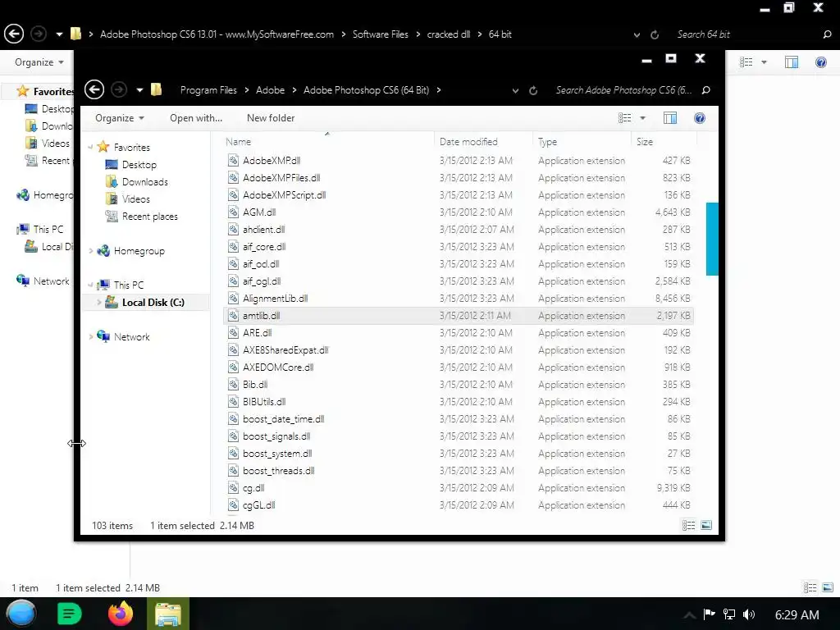The height and width of the screenshot is (630, 840).
Task: Select ARE.dll file name
Action: pyautogui.click(x=257, y=333)
